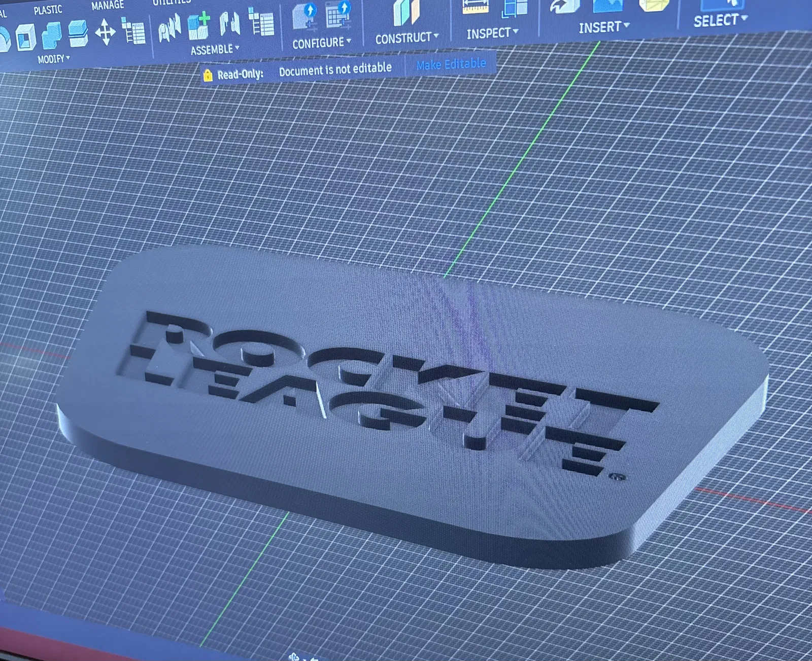Viewport: 812px width, 661px height.
Task: Click the Configure table icon
Action: pyautogui.click(x=338, y=14)
